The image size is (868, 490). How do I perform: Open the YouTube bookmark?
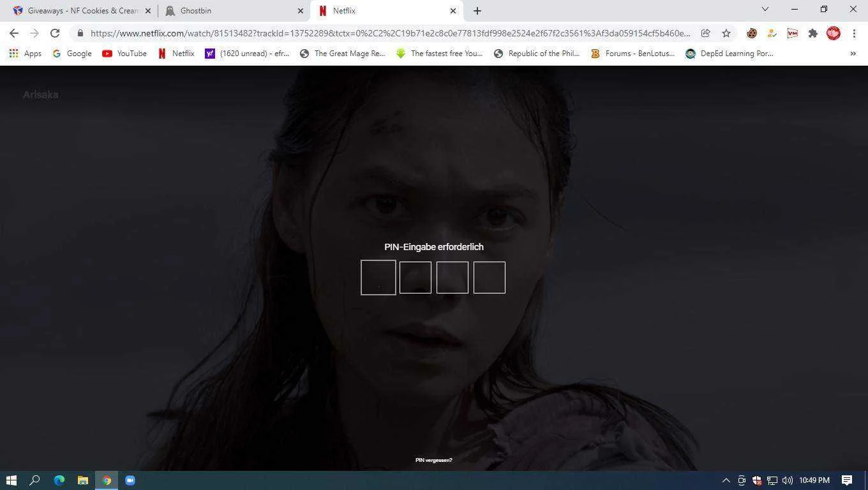pyautogui.click(x=124, y=54)
